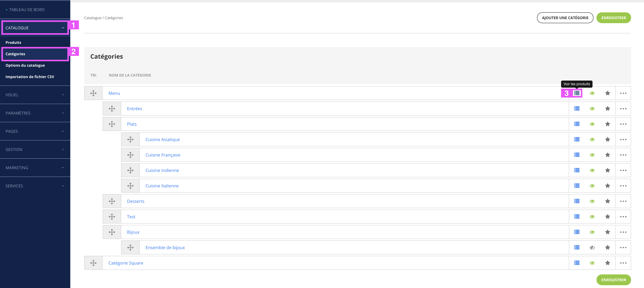This screenshot has height=288, width=644.
Task: Toggle visibility eye for Cuisine Indienne
Action: [592, 170]
